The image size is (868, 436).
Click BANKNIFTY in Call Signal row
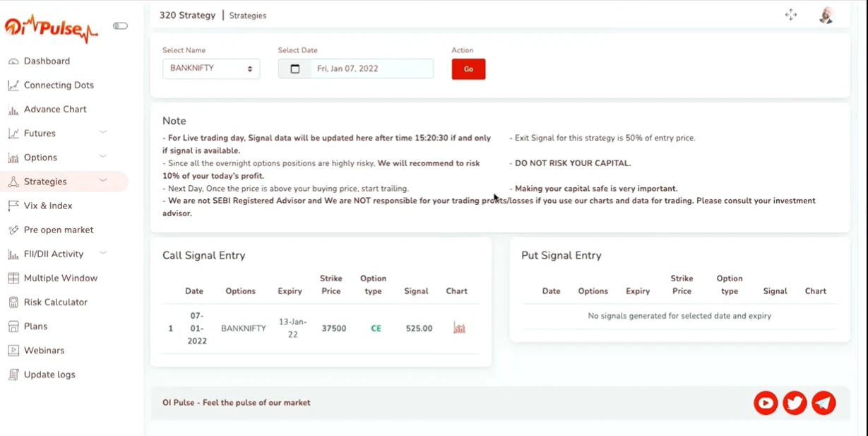[244, 329]
